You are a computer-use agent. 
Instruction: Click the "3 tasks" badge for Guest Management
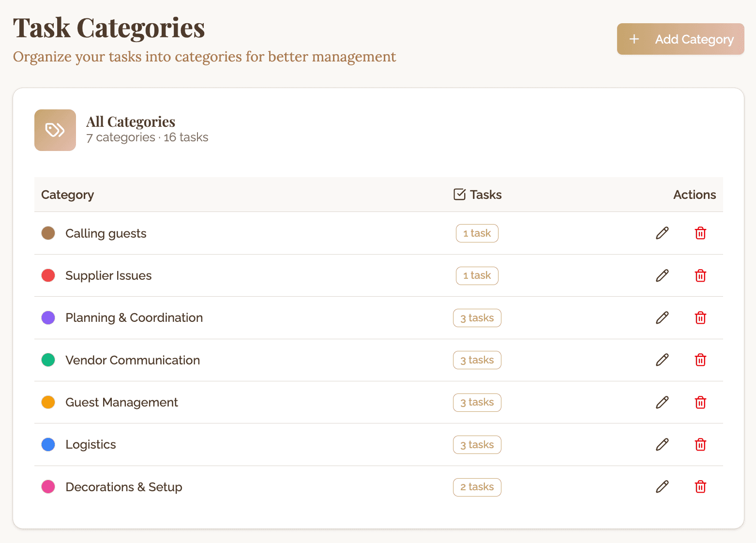pyautogui.click(x=477, y=402)
